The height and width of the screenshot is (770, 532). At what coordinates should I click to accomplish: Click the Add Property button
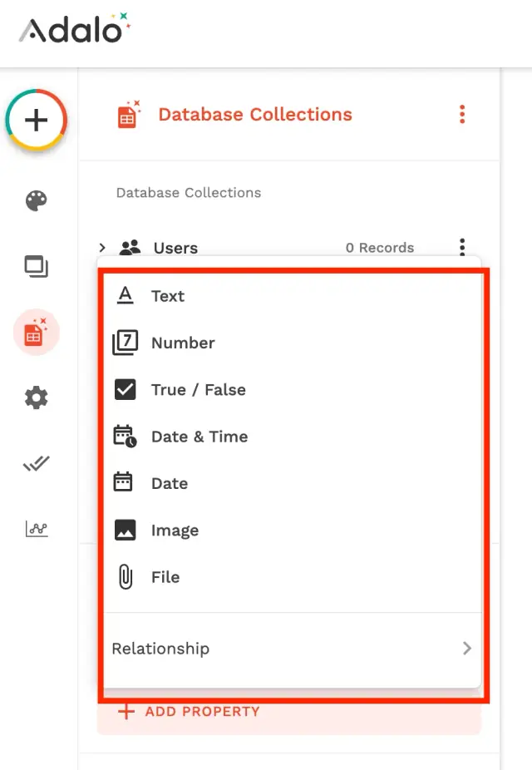pyautogui.click(x=202, y=712)
